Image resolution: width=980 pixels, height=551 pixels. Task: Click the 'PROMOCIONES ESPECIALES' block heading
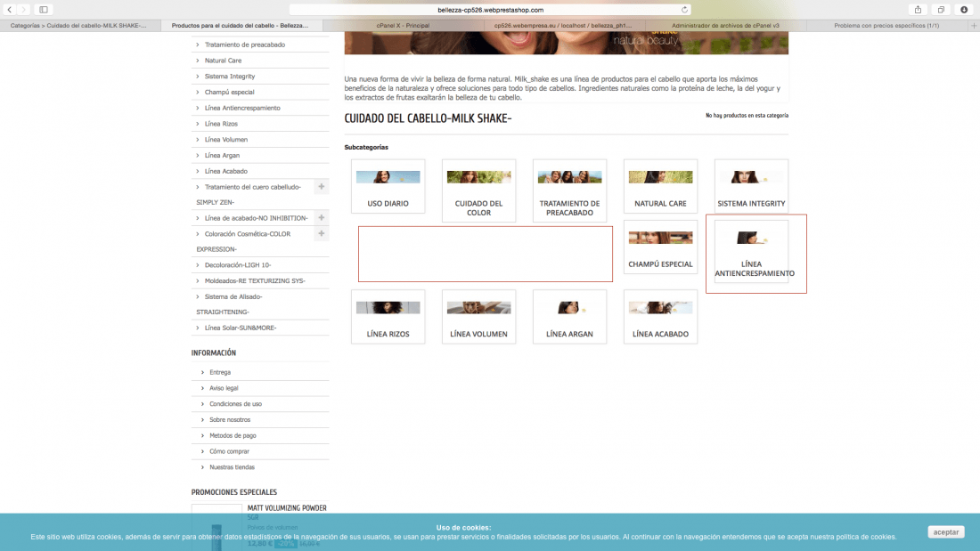233,492
